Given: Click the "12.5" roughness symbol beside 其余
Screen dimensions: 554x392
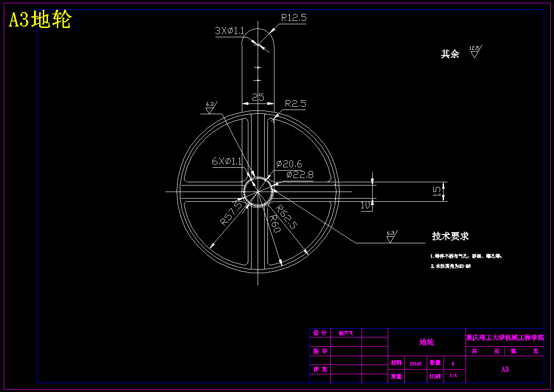Looking at the screenshot, I should point(475,52).
